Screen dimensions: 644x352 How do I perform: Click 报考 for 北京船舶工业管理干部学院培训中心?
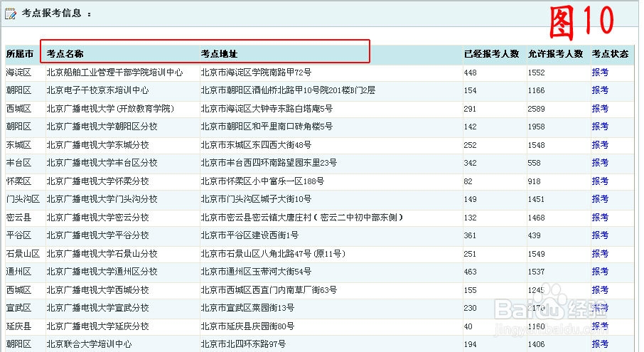pyautogui.click(x=600, y=73)
